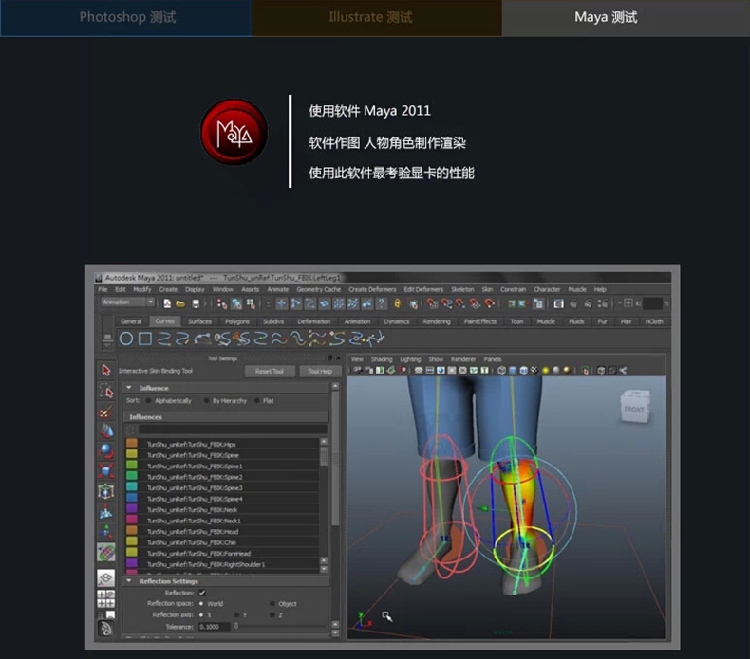The image size is (750, 659).
Task: Select Y reflection axis
Action: [236, 615]
